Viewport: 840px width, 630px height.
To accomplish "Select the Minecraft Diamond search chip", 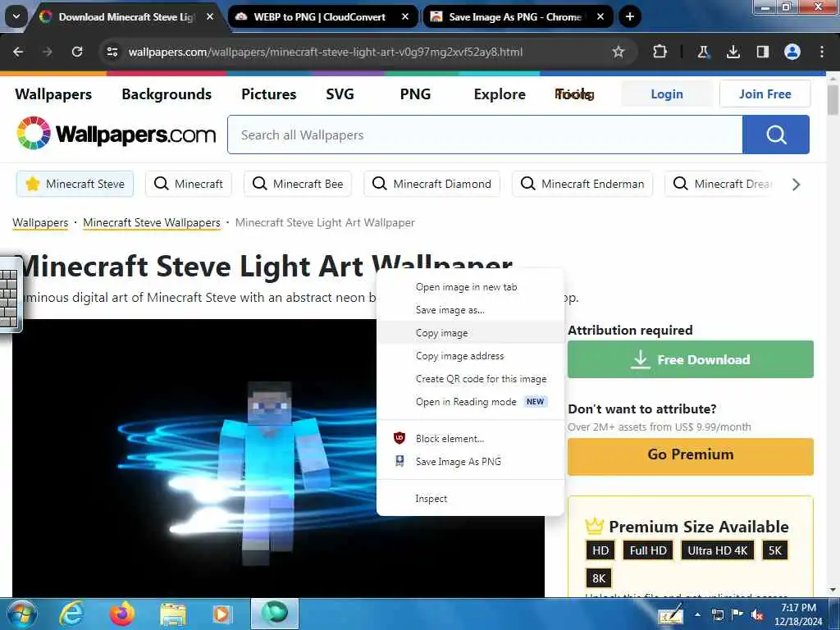I will click(x=431, y=184).
